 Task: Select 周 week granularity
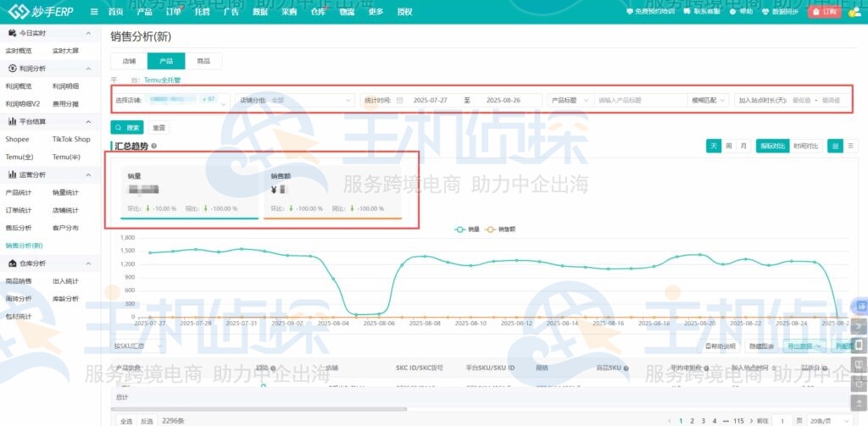[x=728, y=146]
